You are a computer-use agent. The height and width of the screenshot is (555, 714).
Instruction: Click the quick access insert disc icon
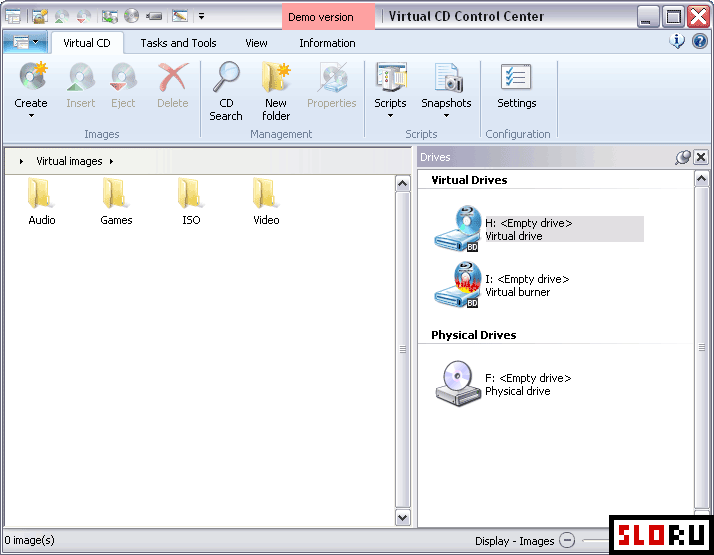click(x=61, y=16)
